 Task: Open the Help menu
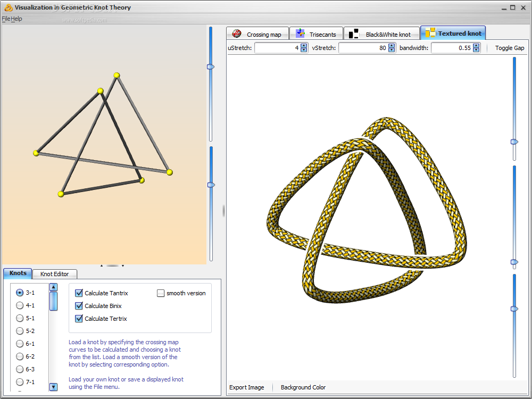click(x=16, y=19)
